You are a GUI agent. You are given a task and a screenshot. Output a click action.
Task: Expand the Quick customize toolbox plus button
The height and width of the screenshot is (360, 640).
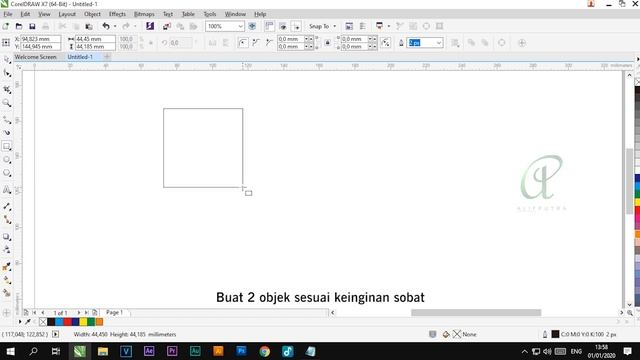pyautogui.click(x=7, y=313)
